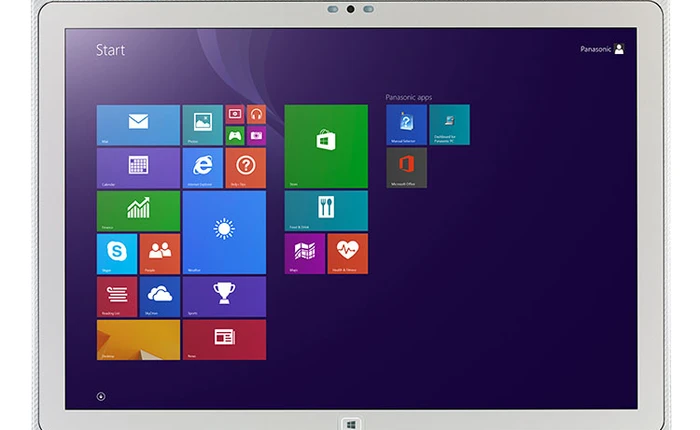Click the 'Start' heading text

(x=110, y=50)
